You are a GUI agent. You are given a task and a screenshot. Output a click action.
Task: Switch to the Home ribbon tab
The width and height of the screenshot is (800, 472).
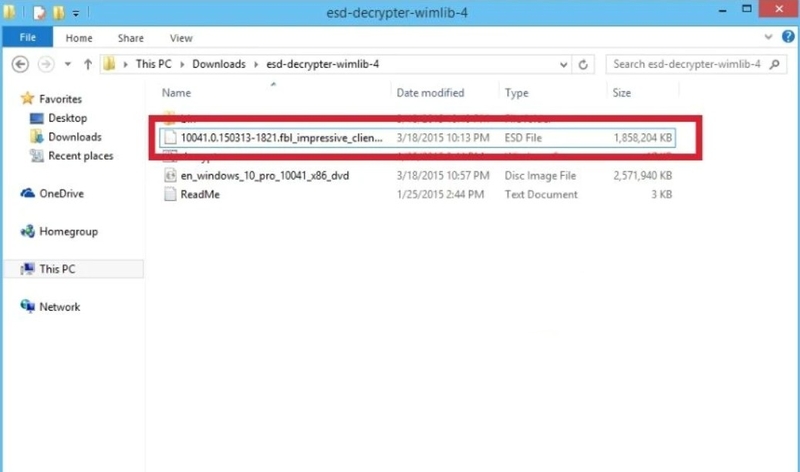(x=79, y=38)
